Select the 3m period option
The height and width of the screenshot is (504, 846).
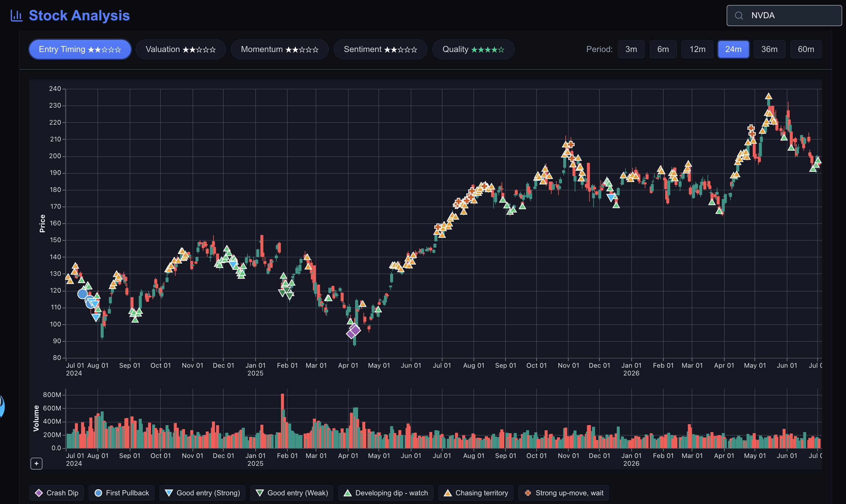point(631,49)
